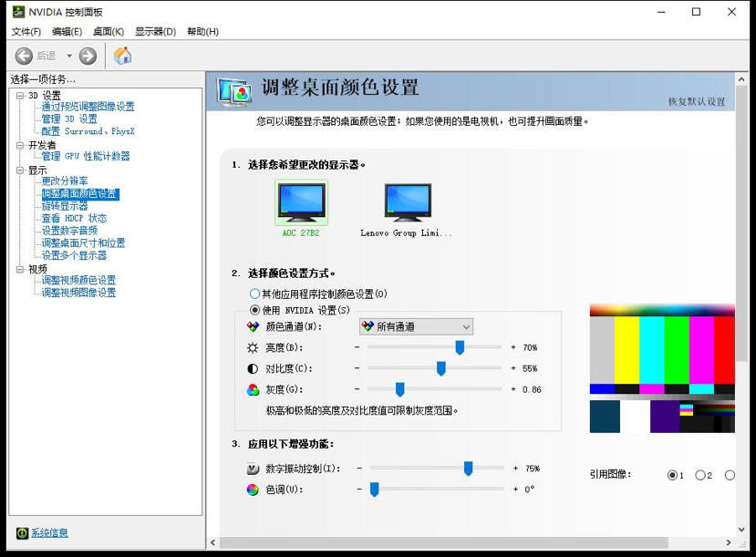756x557 pixels.
Task: Click the hue slider handle
Action: point(374,490)
